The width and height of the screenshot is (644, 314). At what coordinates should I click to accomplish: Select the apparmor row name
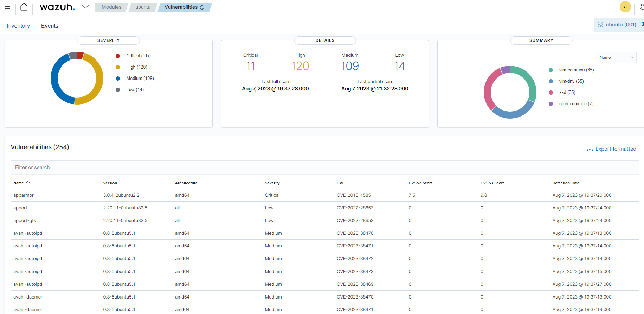point(24,195)
